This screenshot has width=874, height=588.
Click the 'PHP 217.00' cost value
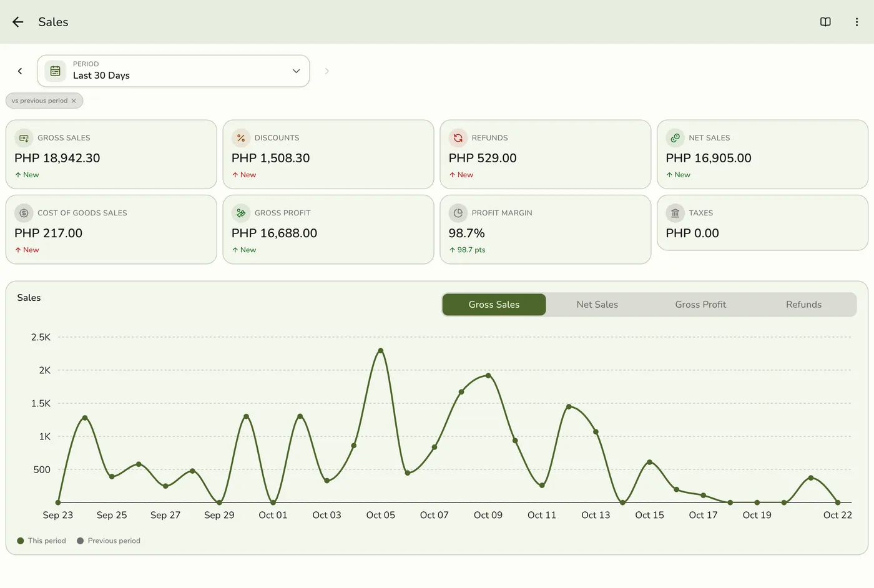(49, 233)
